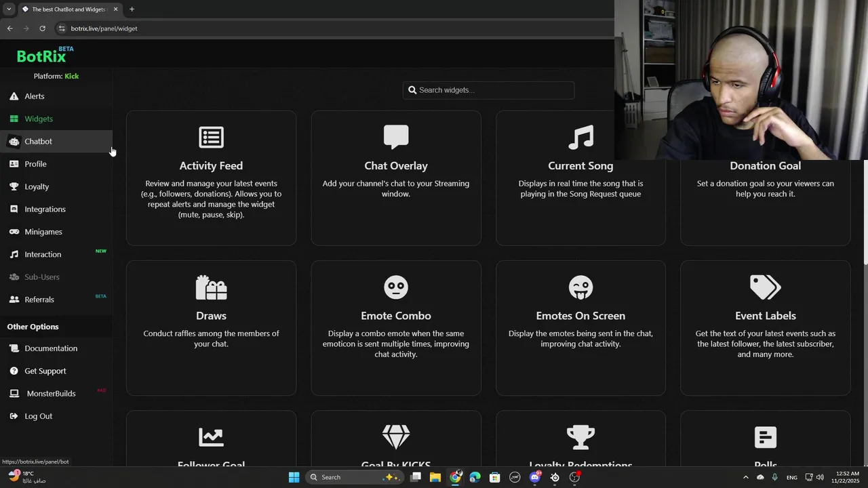
Task: Close the BotRix browser tab
Action: 115,9
